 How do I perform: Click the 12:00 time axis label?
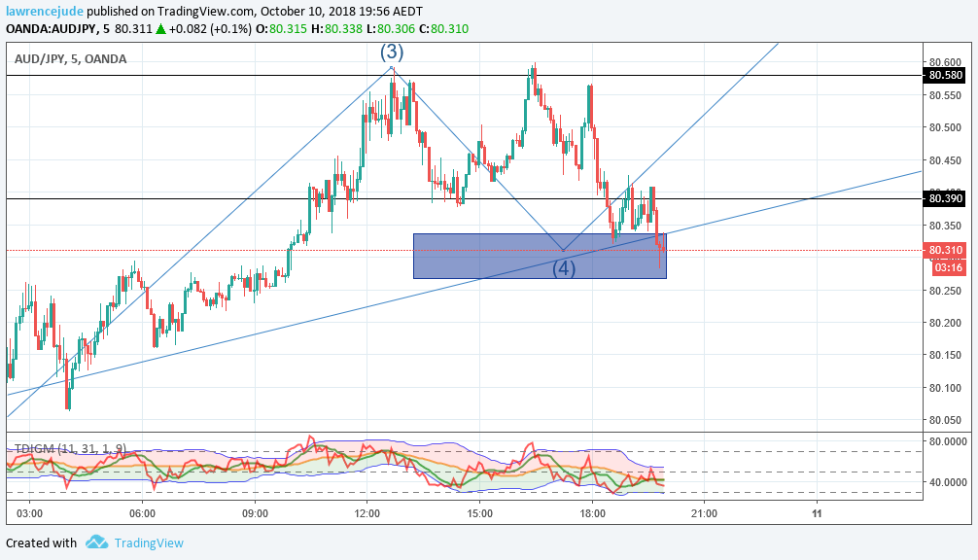367,514
